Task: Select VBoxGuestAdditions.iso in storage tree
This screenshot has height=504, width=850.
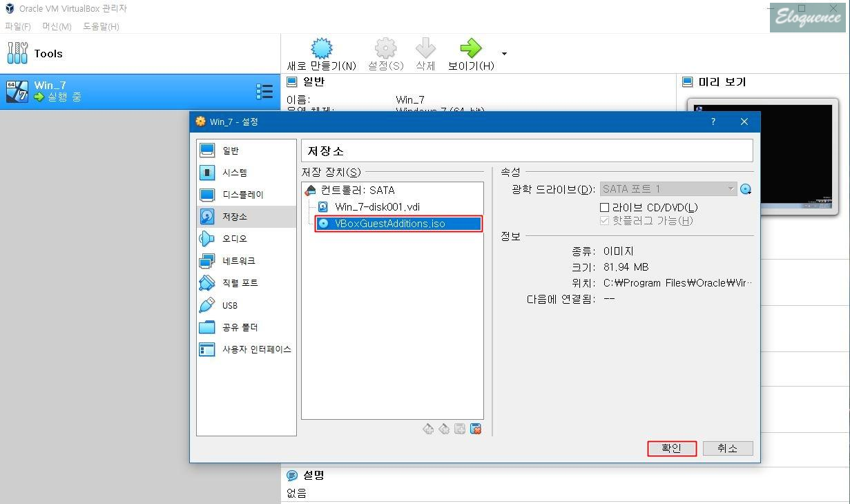Action: coord(398,224)
